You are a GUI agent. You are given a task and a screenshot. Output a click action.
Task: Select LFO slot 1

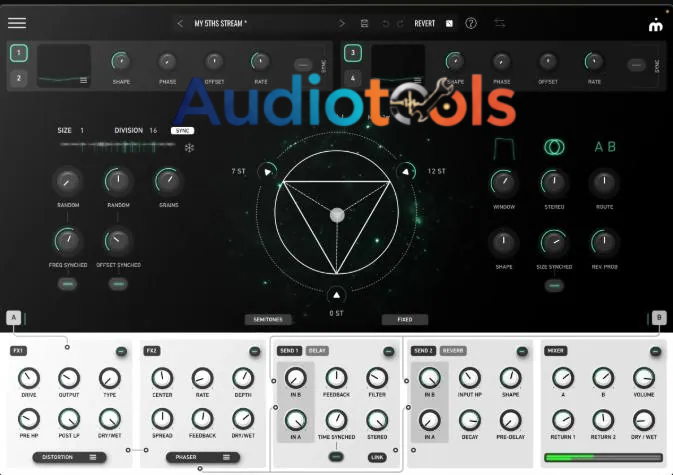pos(18,53)
